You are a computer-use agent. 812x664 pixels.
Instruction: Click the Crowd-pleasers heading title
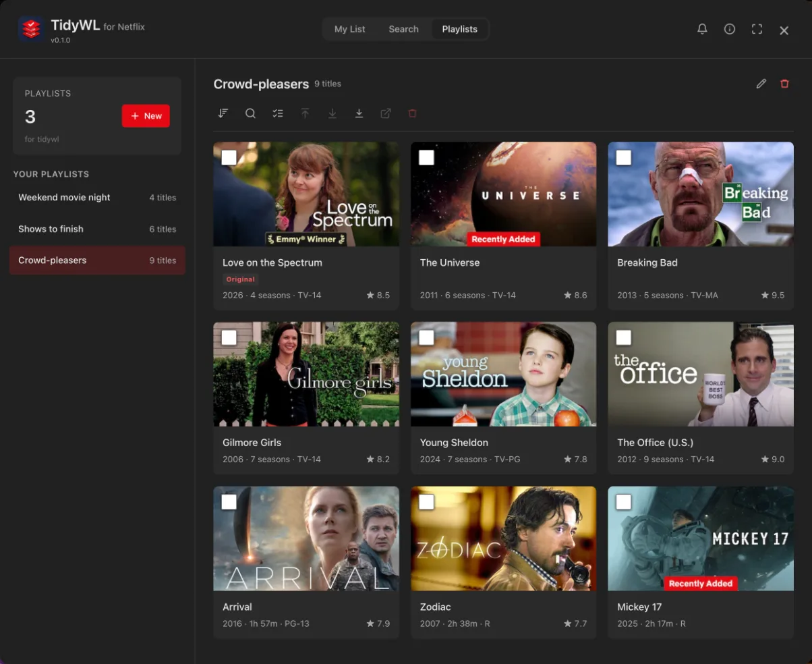coord(261,84)
